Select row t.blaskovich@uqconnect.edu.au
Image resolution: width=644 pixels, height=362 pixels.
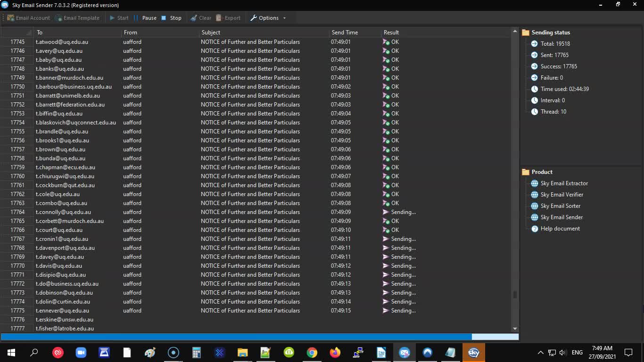(x=256, y=123)
